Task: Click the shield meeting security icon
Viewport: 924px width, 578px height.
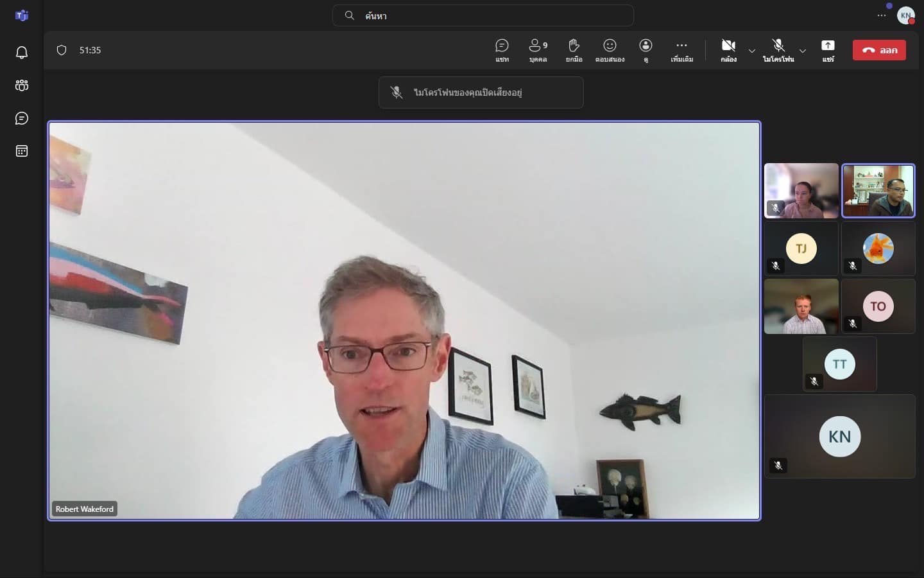Action: (x=62, y=50)
